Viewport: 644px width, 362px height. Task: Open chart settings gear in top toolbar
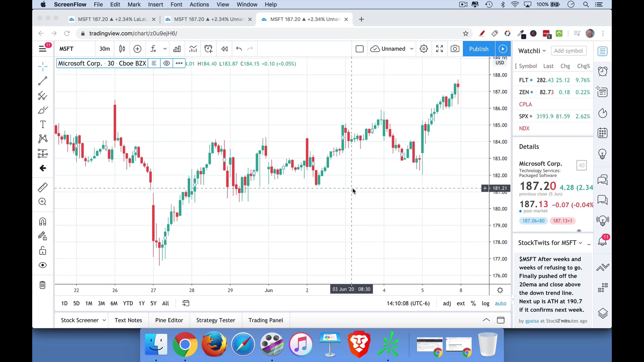(x=424, y=49)
